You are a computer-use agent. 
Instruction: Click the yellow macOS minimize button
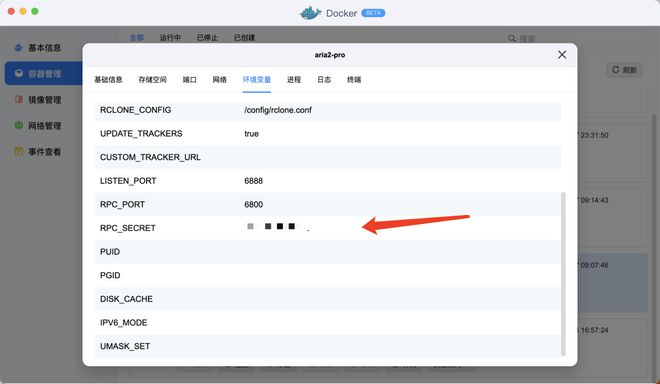click(23, 11)
